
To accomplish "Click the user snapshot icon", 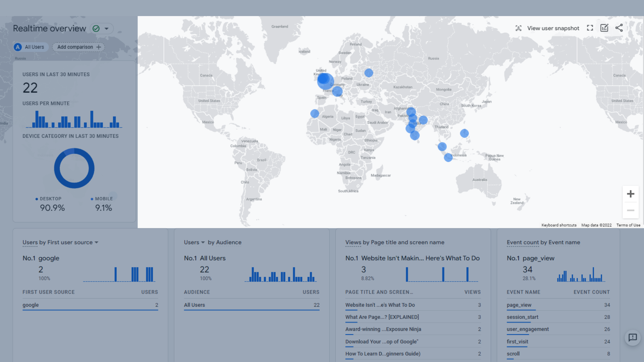I will pos(519,28).
